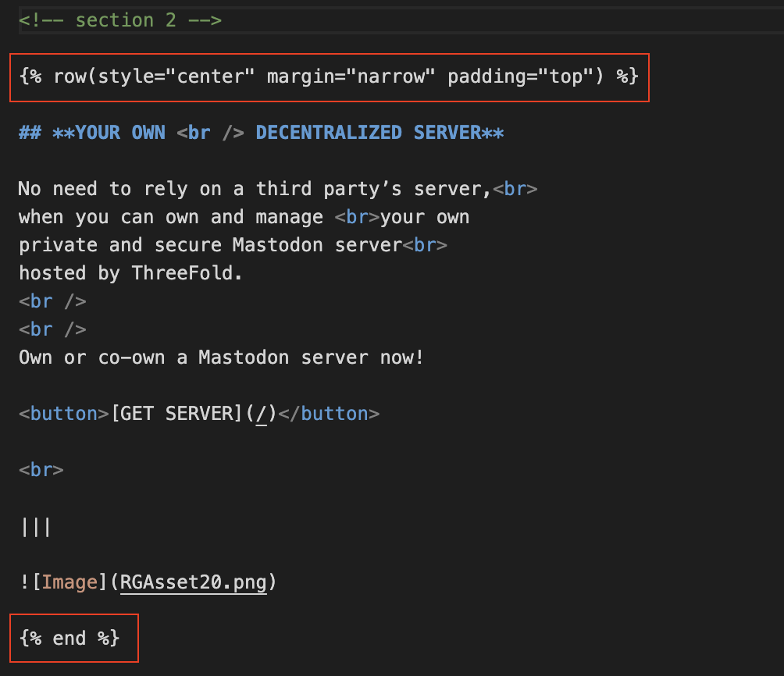This screenshot has height=676, width=784.
Task: Click the RGAsset20.png image path link
Action: click(x=194, y=582)
